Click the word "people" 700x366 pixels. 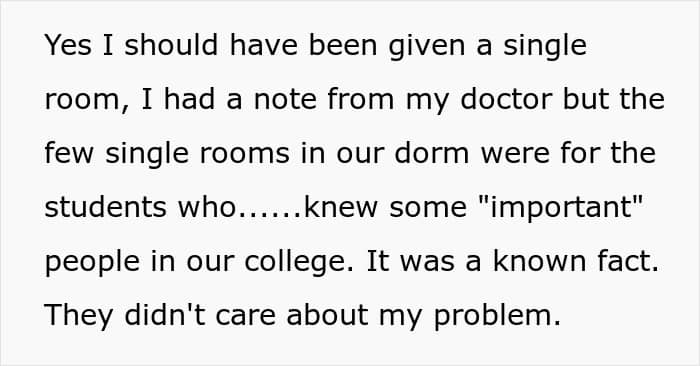[x=92, y=262]
